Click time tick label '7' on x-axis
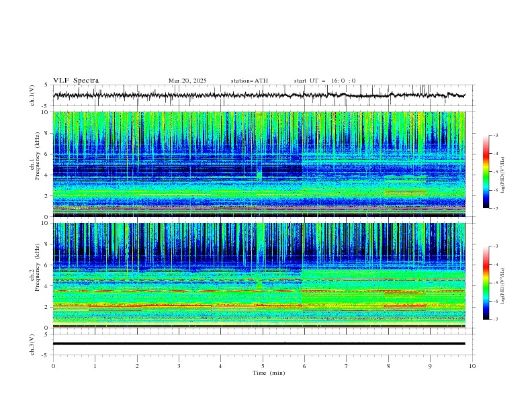 347,366
